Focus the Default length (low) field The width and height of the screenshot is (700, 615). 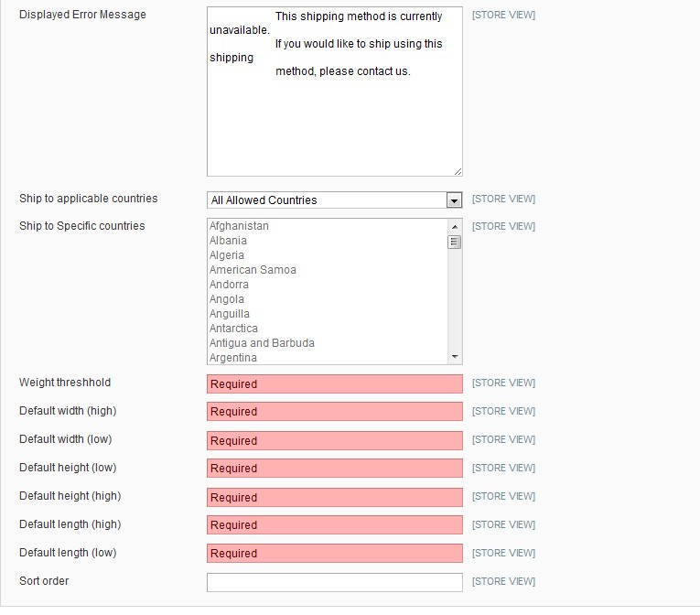pos(334,554)
